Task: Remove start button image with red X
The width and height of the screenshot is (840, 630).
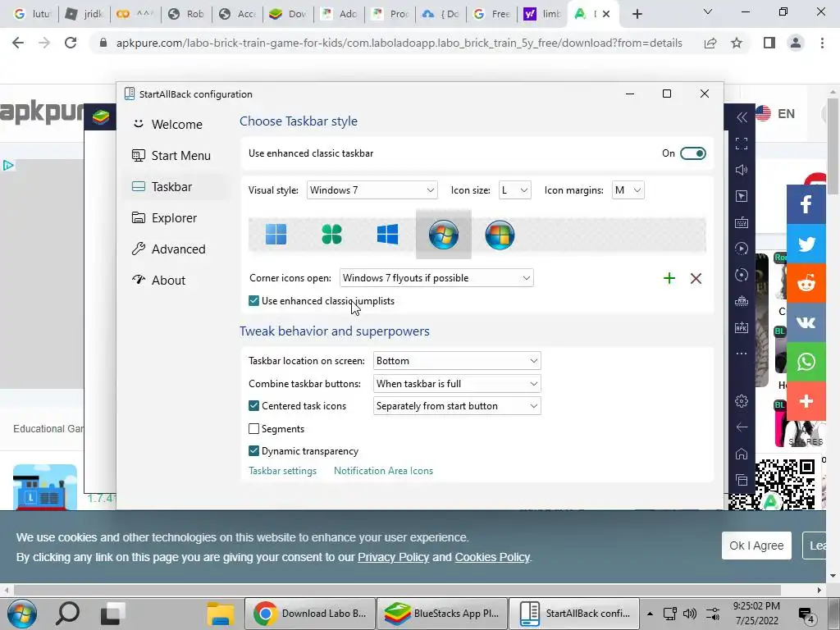Action: (696, 278)
